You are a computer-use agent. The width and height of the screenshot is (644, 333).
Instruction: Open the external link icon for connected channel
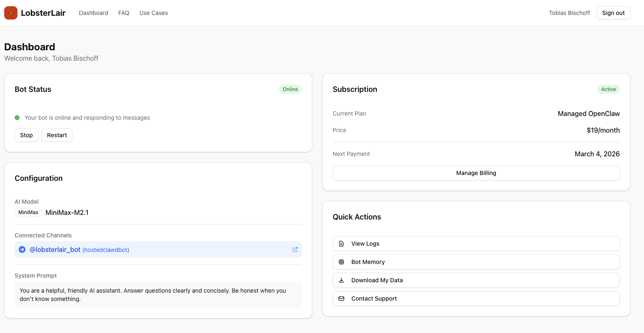point(295,249)
